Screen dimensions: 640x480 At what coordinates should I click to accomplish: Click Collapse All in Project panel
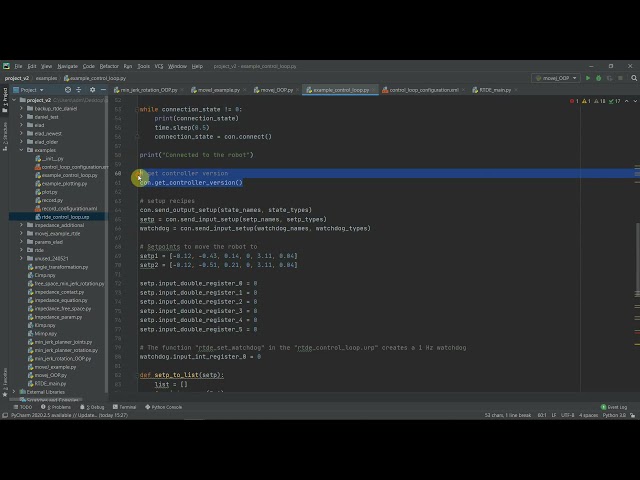(79, 90)
